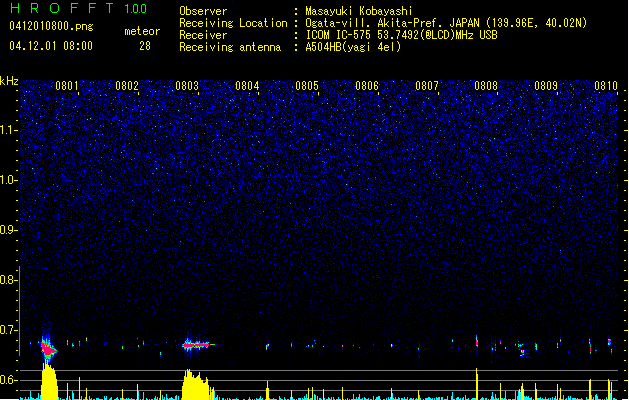Screen dimensions: 629x400
Task: Click the 0807 time marker
Action: click(x=426, y=86)
